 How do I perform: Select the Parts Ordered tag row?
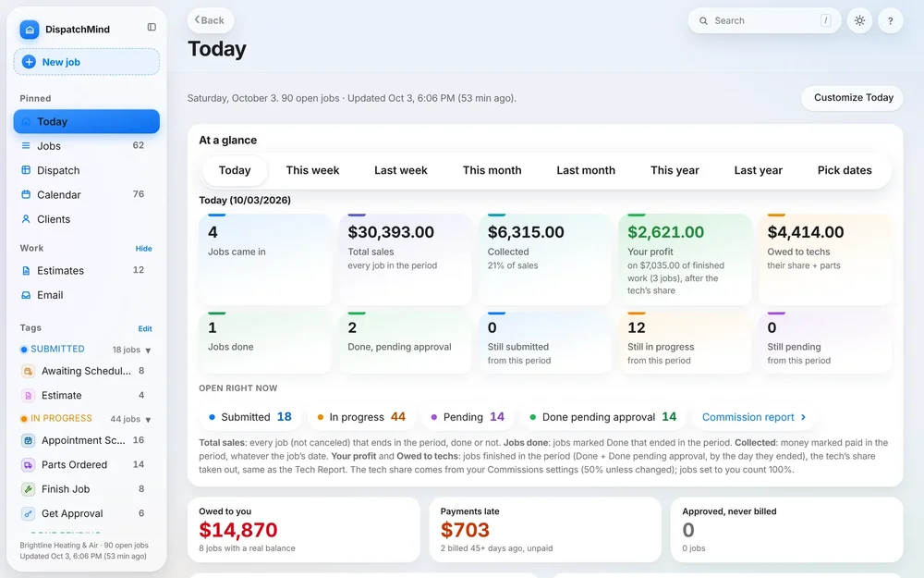(87, 465)
